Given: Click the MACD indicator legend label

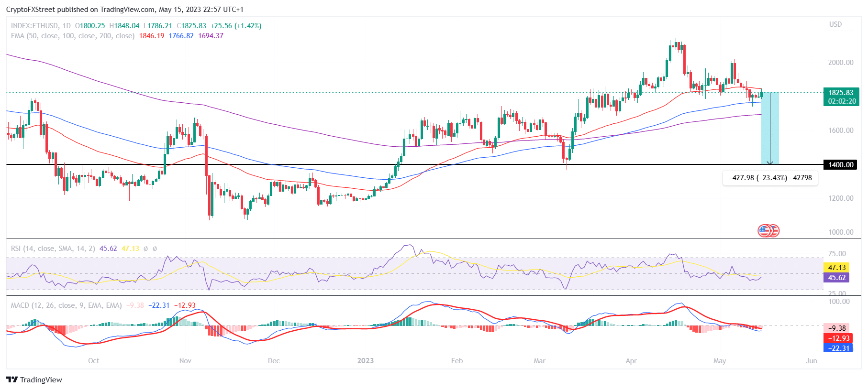Looking at the screenshot, I should click(x=66, y=305).
